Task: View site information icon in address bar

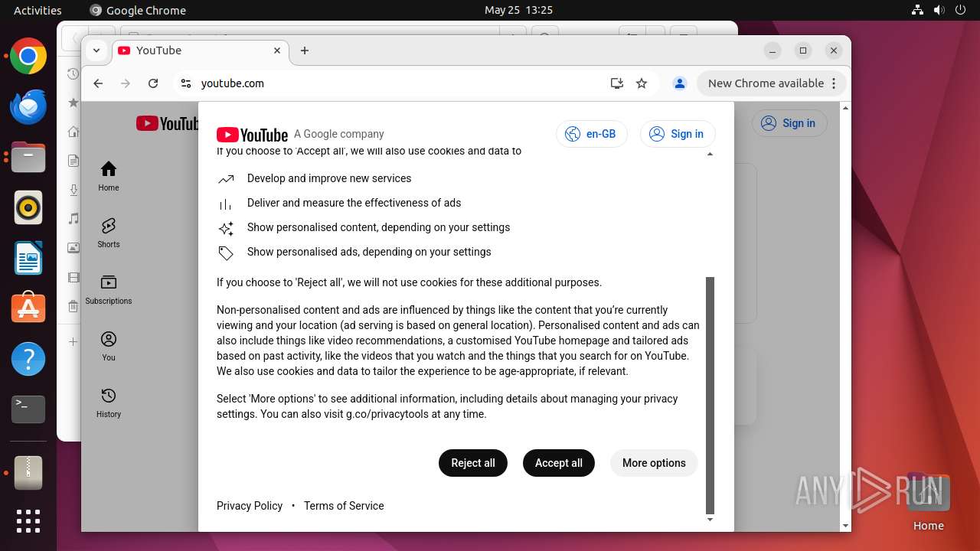Action: click(186, 83)
